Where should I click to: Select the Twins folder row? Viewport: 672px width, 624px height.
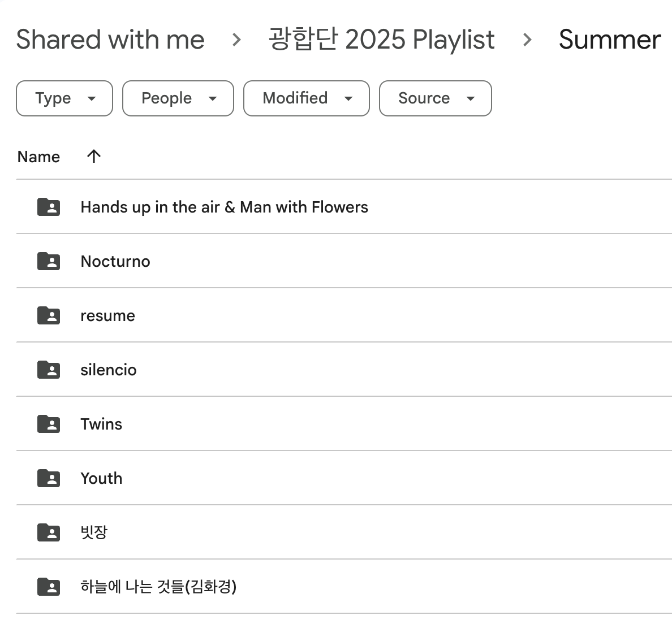pyautogui.click(x=344, y=424)
